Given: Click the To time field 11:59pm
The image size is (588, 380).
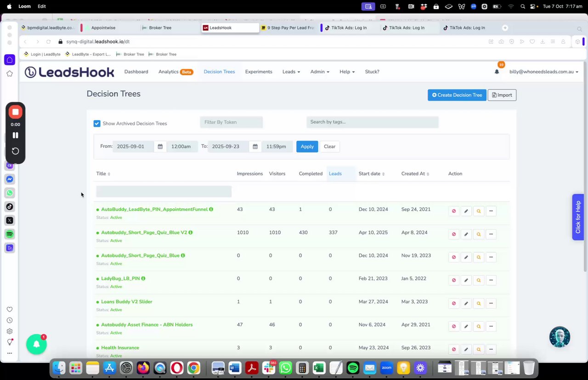Looking at the screenshot, I should click(x=277, y=146).
